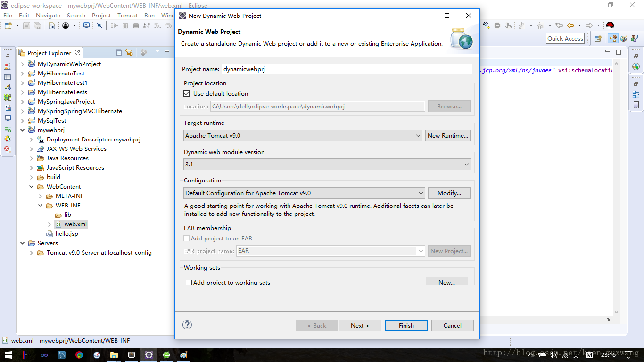Expand MyDynamicWebProject tree node
644x362 pixels.
[23, 64]
